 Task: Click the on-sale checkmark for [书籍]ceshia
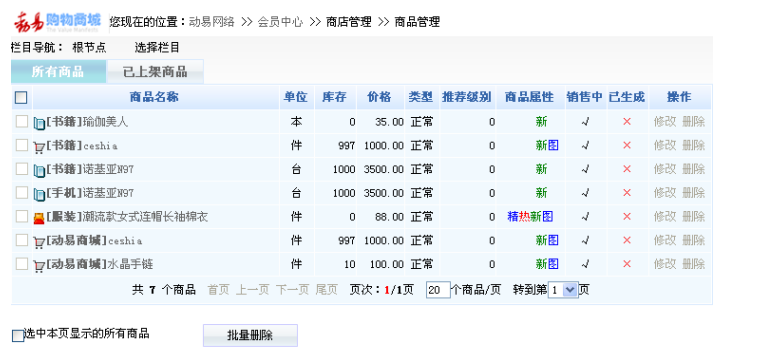pos(585,146)
